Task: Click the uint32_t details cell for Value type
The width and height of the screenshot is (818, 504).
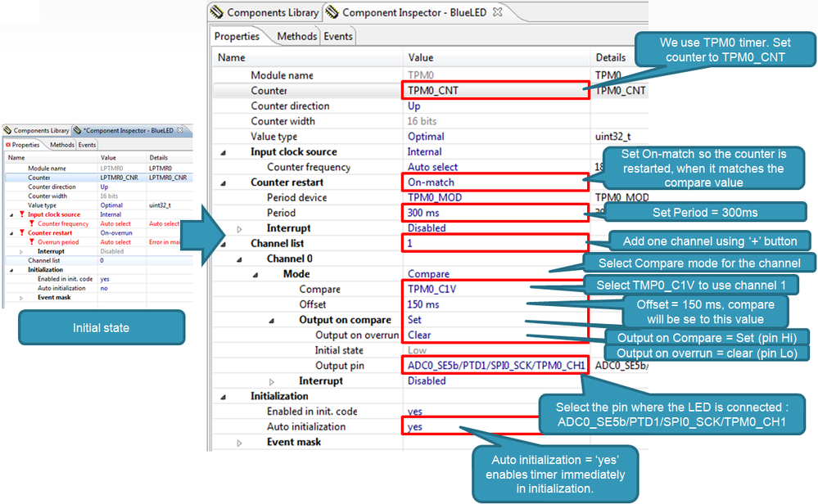Action: click(x=612, y=137)
